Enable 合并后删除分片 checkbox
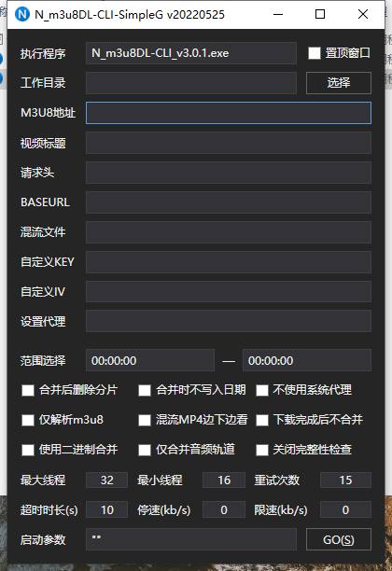Viewport: 392px width, 571px height. coord(28,390)
